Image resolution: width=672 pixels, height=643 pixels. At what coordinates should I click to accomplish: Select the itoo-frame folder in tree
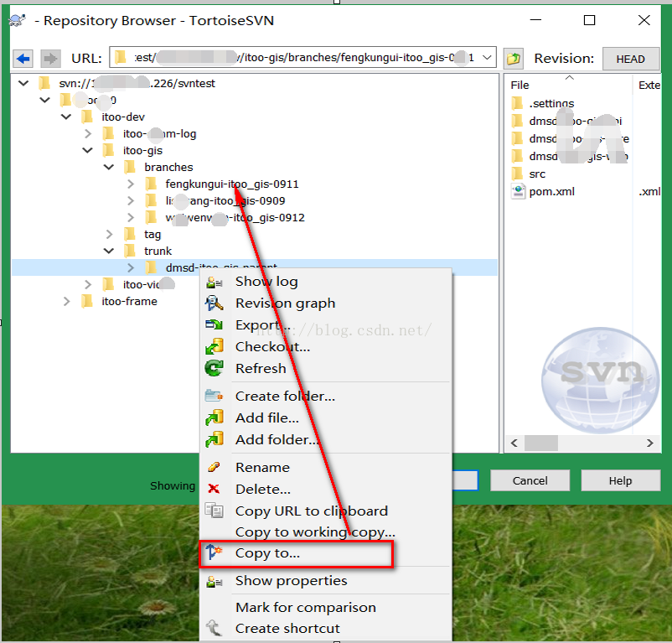(x=129, y=301)
